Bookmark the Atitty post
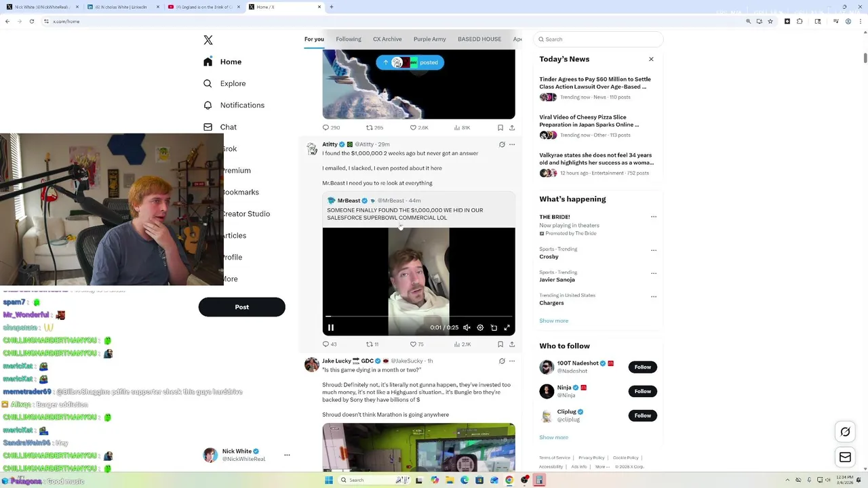The image size is (868, 488). click(500, 344)
